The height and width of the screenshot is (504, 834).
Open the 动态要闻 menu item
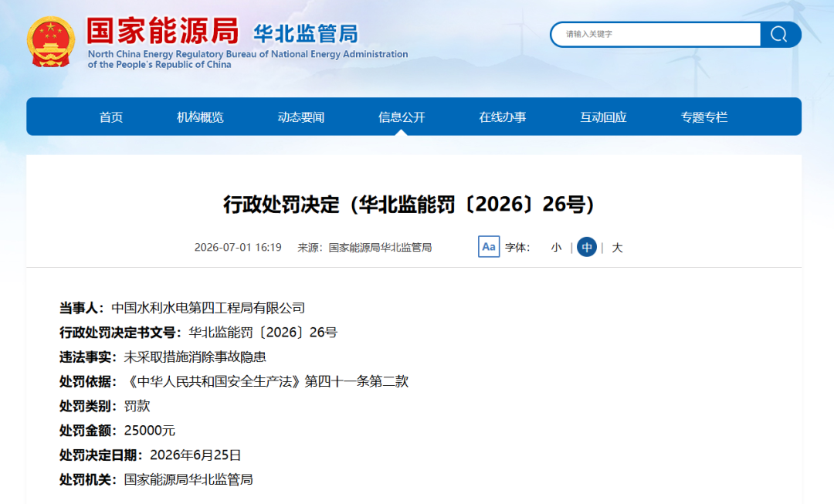click(301, 117)
